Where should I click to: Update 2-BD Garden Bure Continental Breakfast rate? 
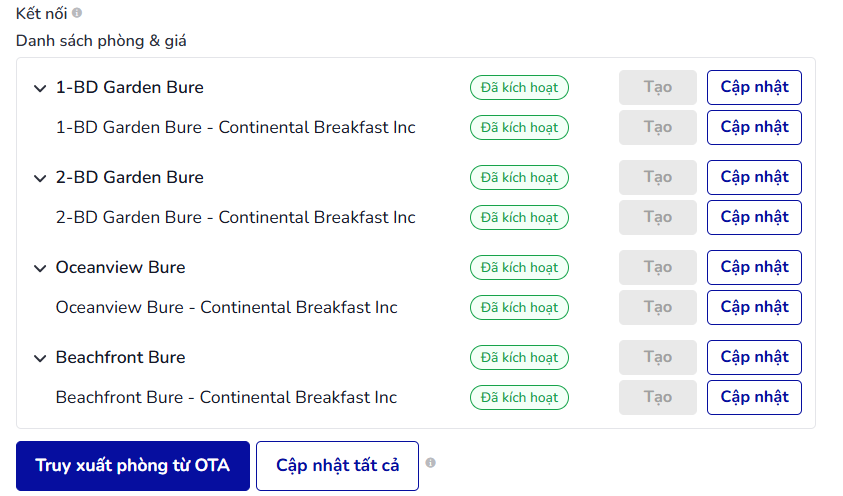click(754, 217)
